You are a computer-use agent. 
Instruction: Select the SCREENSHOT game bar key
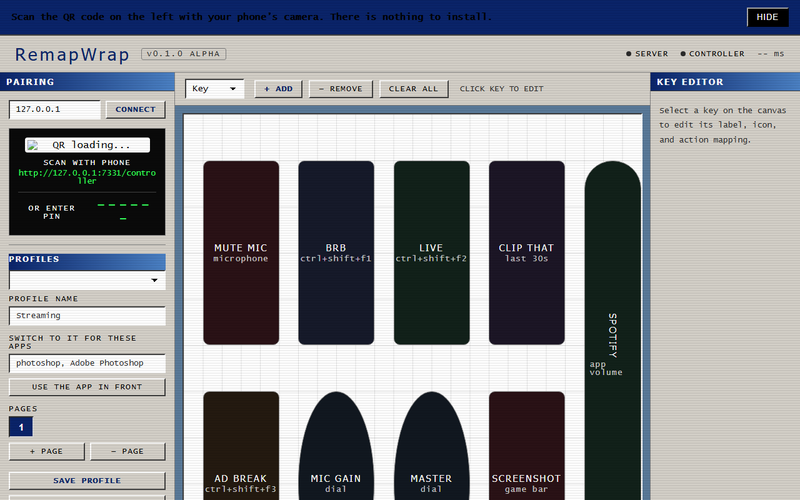527,446
